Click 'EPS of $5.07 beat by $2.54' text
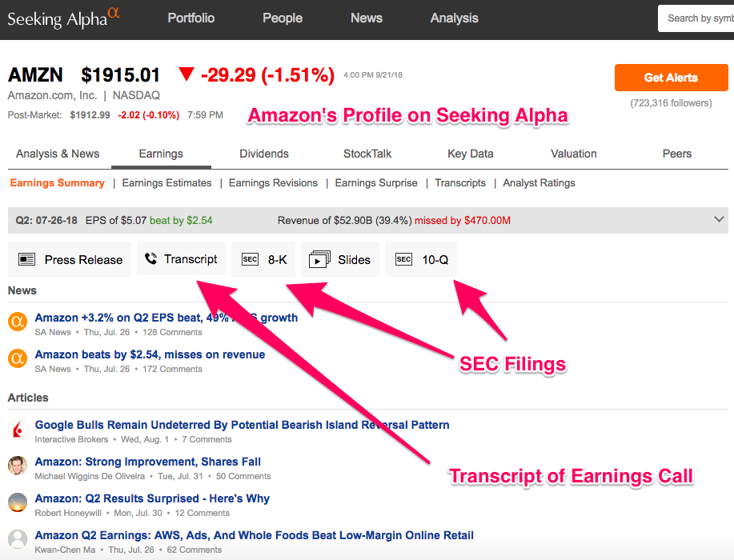 coord(149,220)
